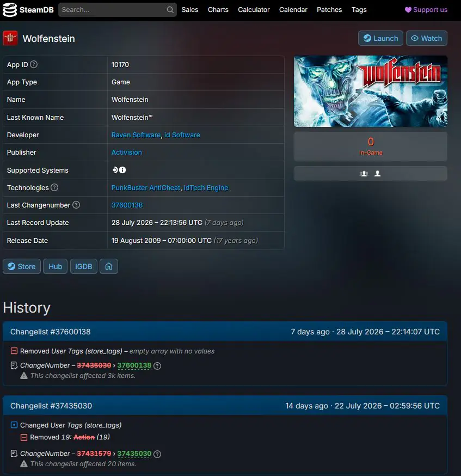Click the SteamDB brand text
Viewport: 461px width, 476px height.
pyautogui.click(x=36, y=10)
